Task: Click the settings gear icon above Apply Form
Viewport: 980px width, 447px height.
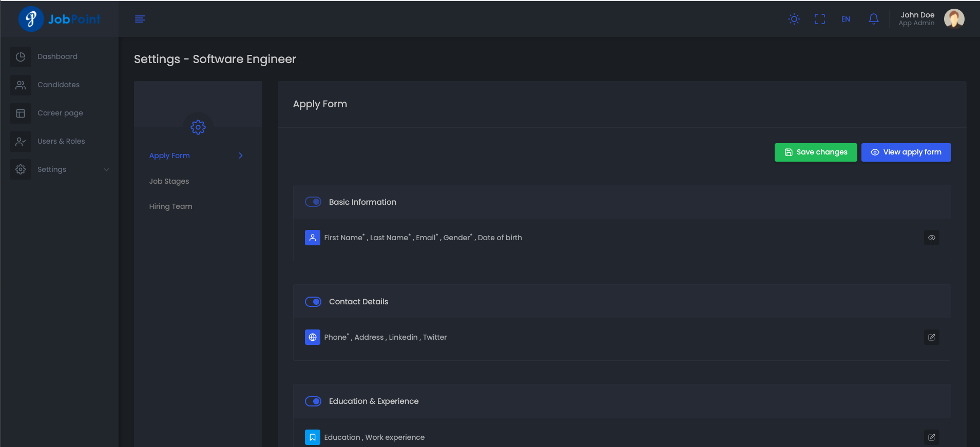Action: (x=198, y=127)
